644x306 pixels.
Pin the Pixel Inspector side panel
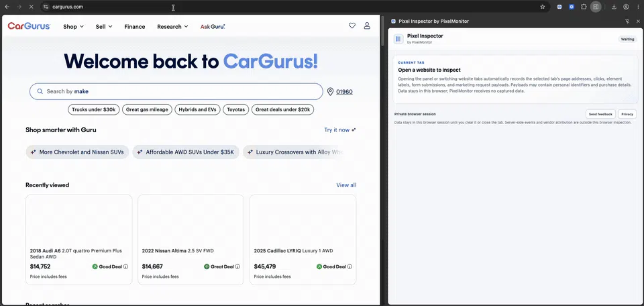tap(627, 21)
